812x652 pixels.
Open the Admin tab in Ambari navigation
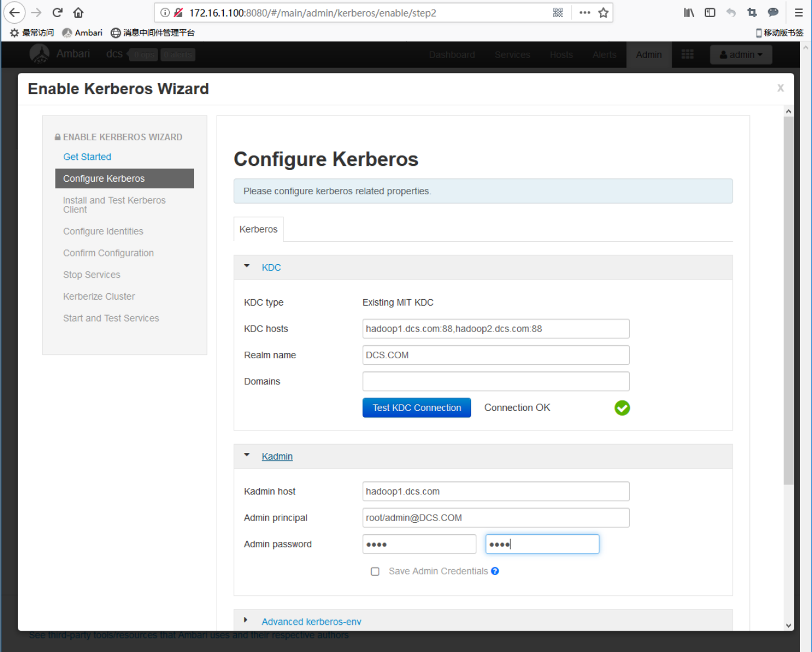(x=649, y=54)
